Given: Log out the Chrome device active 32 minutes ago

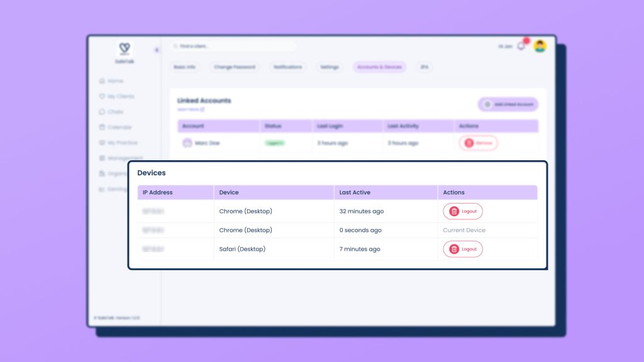Looking at the screenshot, I should (x=462, y=211).
